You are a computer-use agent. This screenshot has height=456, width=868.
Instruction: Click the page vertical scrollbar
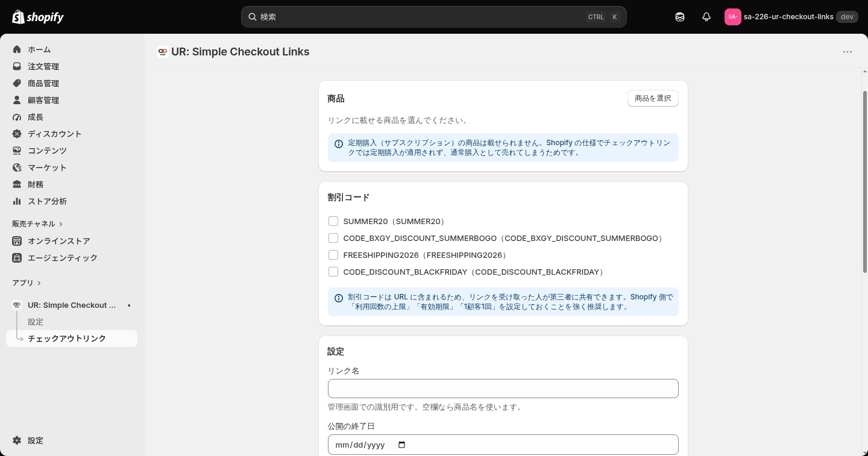(x=864, y=181)
